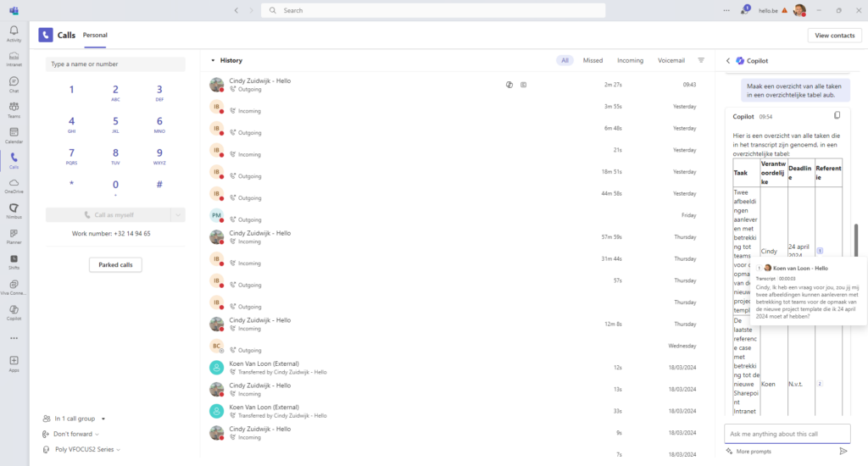Select the Koen Van Loon call lasting 33s
The height and width of the screenshot is (466, 868).
(x=458, y=411)
